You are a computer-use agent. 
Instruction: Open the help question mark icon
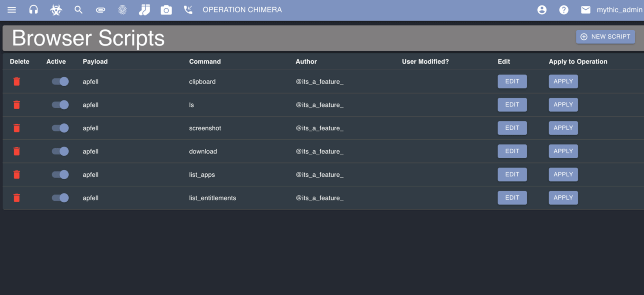click(563, 10)
